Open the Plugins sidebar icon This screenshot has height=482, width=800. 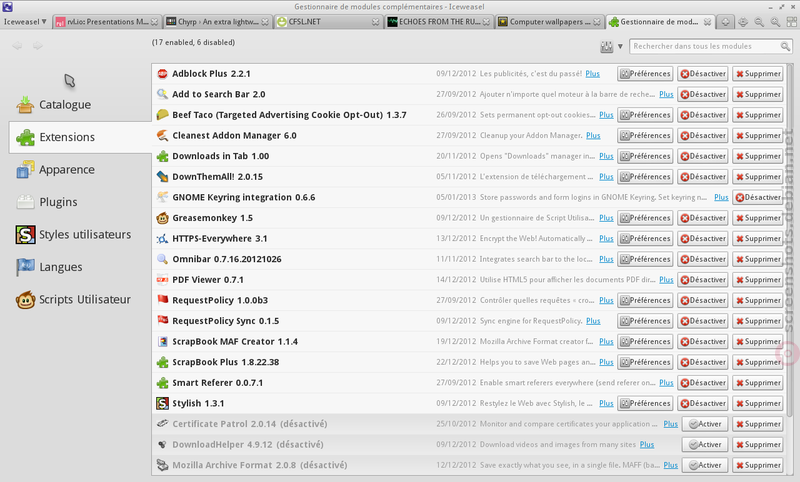point(25,202)
